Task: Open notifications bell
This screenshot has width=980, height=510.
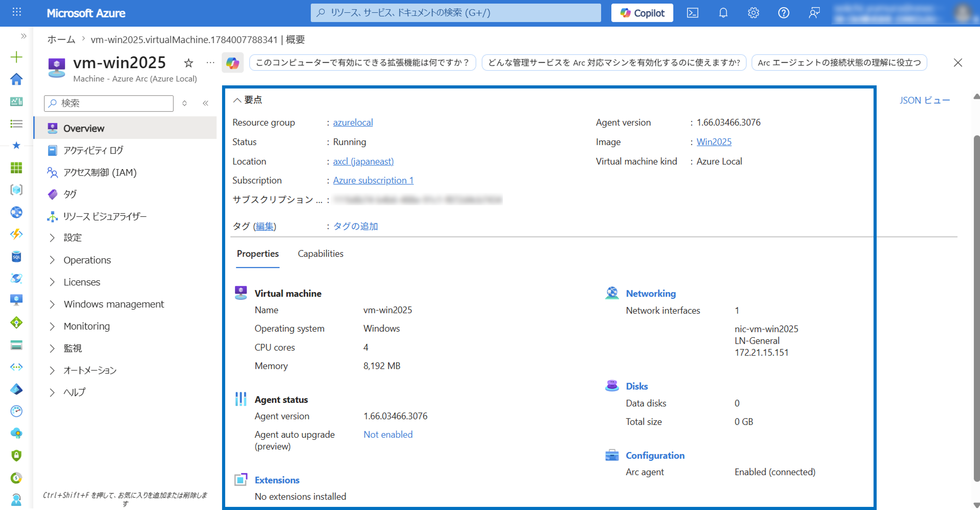Action: [723, 13]
